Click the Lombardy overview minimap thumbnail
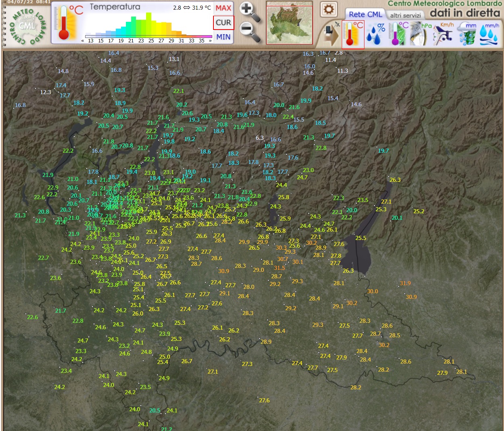Screen dimensions: 504x431 click(289, 23)
